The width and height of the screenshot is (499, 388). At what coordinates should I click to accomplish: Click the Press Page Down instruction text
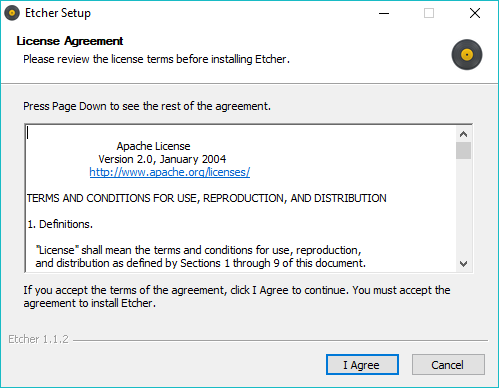147,106
